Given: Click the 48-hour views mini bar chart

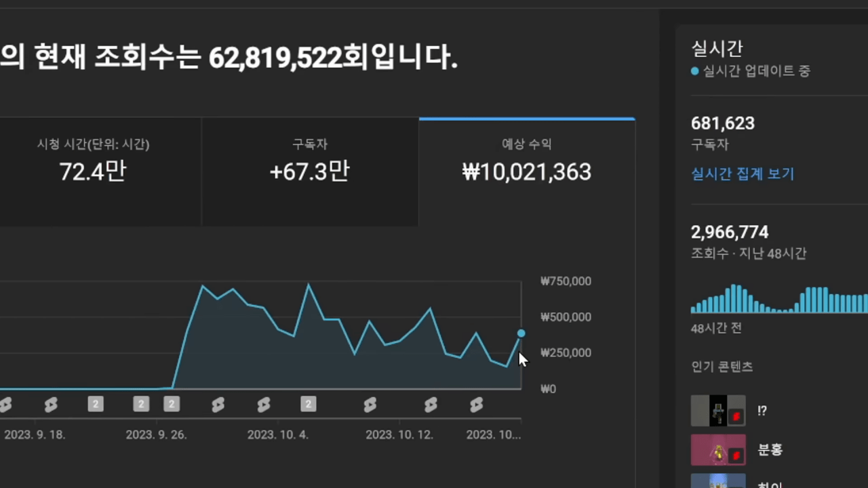Looking at the screenshot, I should 779,298.
